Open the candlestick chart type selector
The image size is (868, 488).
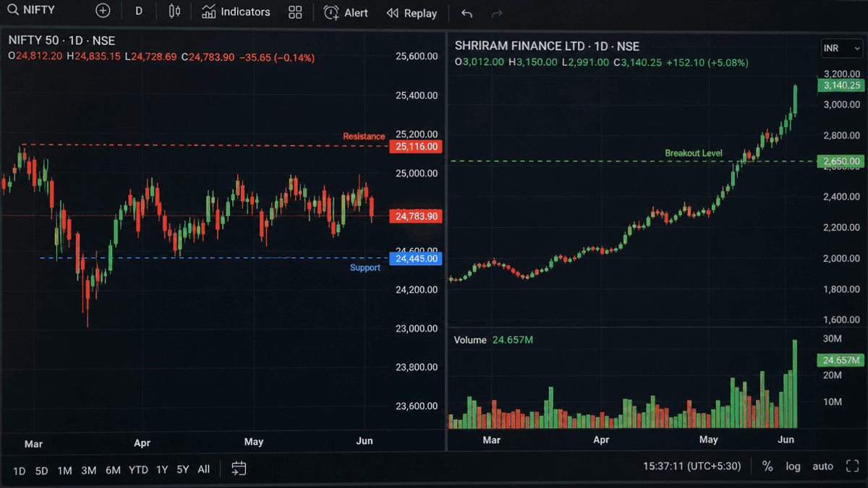(x=174, y=12)
